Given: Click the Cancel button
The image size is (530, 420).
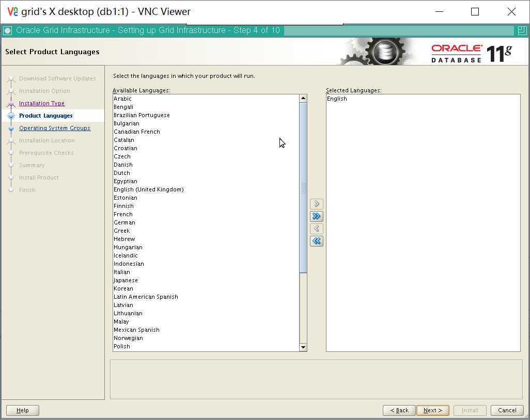Looking at the screenshot, I should click(507, 410).
